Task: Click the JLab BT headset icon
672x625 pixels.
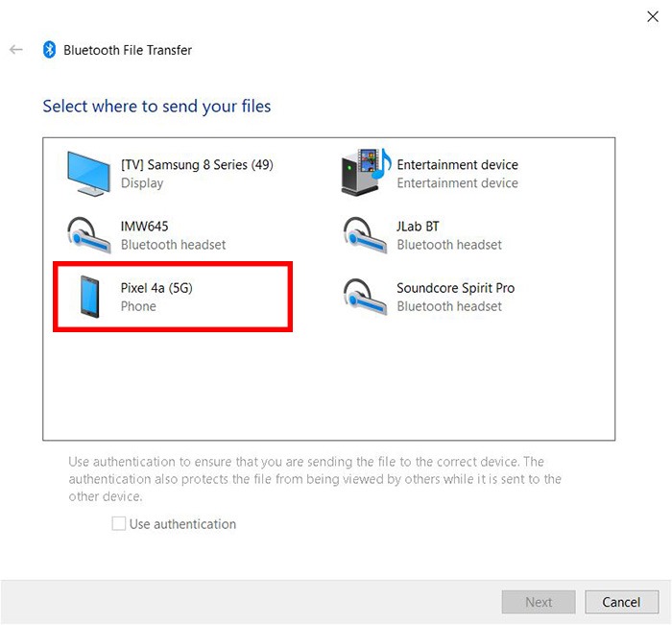Action: coord(365,235)
